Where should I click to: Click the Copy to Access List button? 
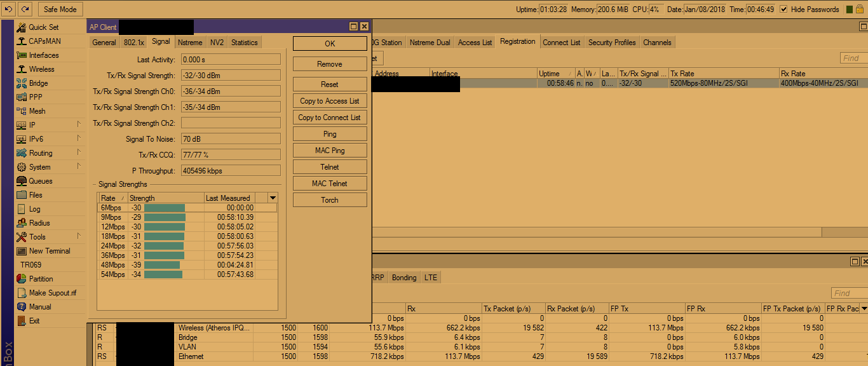pos(329,101)
